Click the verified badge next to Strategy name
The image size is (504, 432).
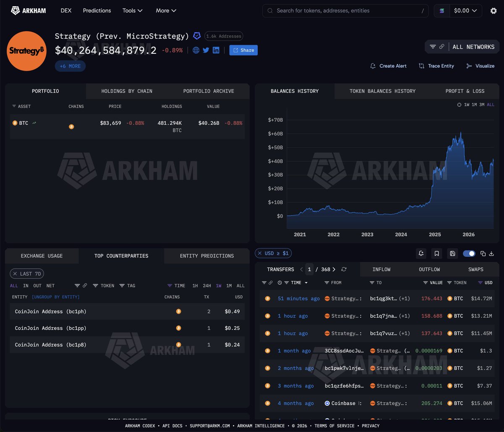197,36
